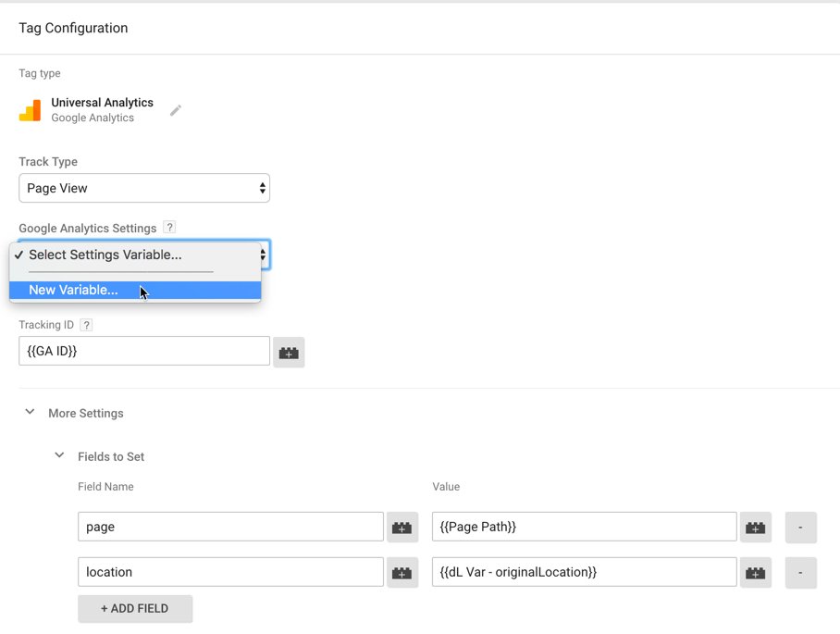Click the Universal Analytics logo icon
Screen dimensions: 840x634
(x=30, y=110)
